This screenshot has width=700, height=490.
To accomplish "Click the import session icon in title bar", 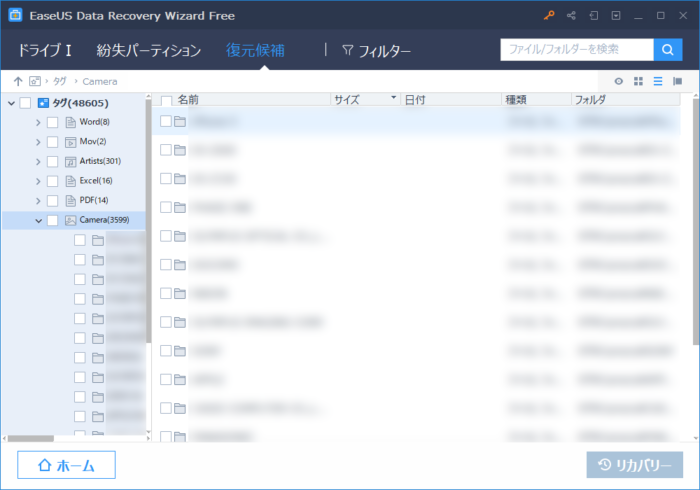I will pos(593,16).
